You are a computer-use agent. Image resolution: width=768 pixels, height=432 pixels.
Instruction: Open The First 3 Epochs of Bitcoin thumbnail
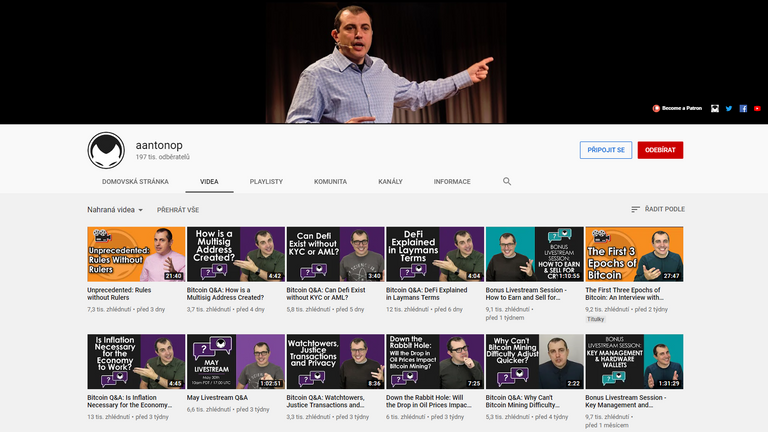coord(634,254)
